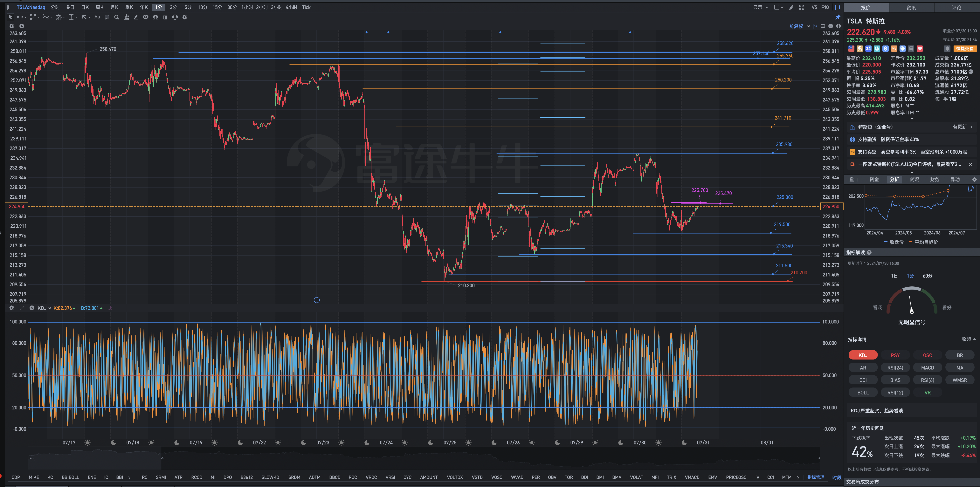The width and height of the screenshot is (980, 487).
Task: Open the chart skin brush icon
Action: [791, 7]
